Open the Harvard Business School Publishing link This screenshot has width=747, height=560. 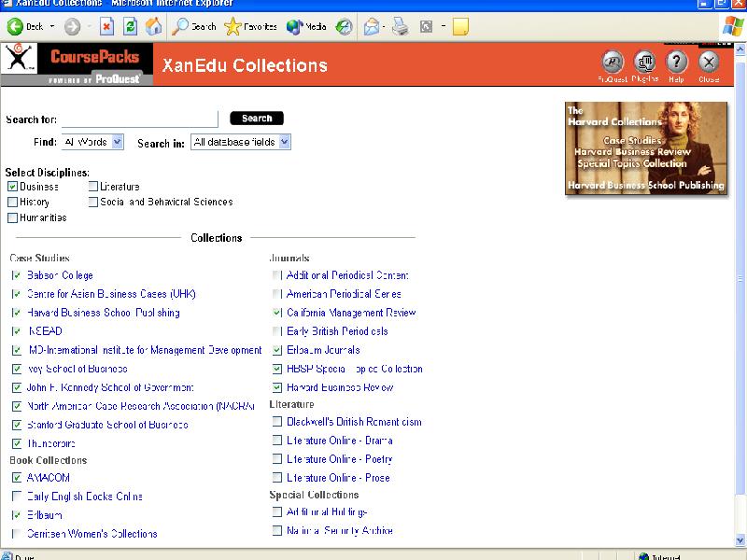click(x=104, y=313)
